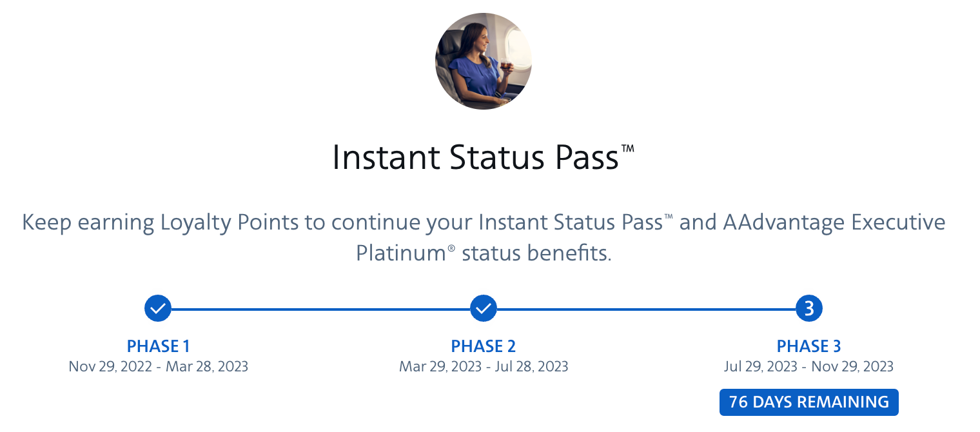Click the 76 DAYS REMAINING button

(809, 402)
